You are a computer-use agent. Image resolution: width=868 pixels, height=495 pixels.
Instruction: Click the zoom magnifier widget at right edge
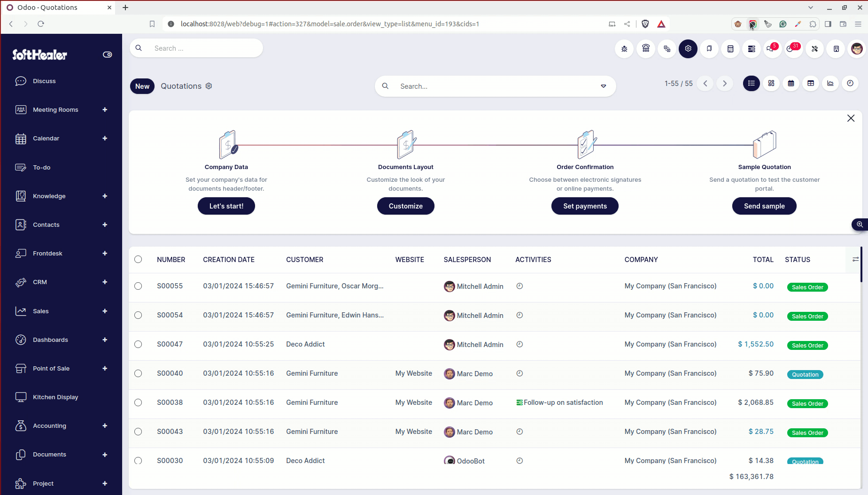point(860,224)
